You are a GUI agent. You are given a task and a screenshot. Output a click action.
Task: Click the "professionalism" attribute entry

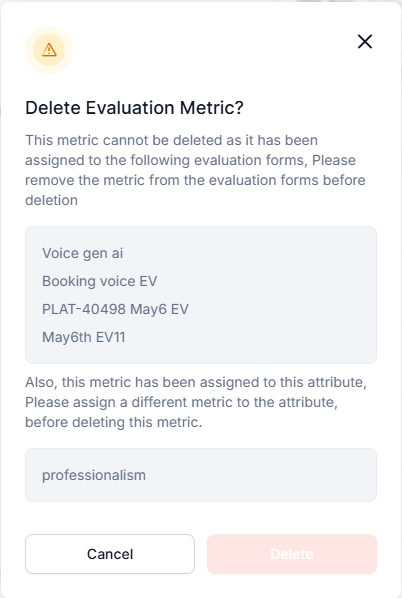[94, 475]
